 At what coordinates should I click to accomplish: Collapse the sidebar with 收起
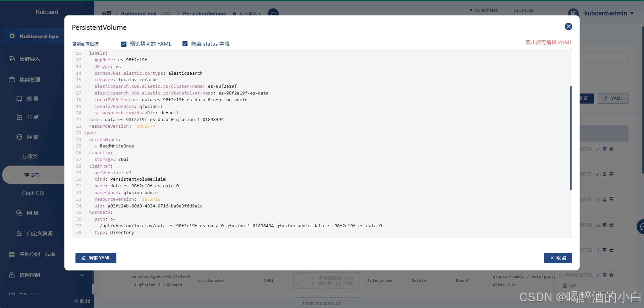click(82, 301)
